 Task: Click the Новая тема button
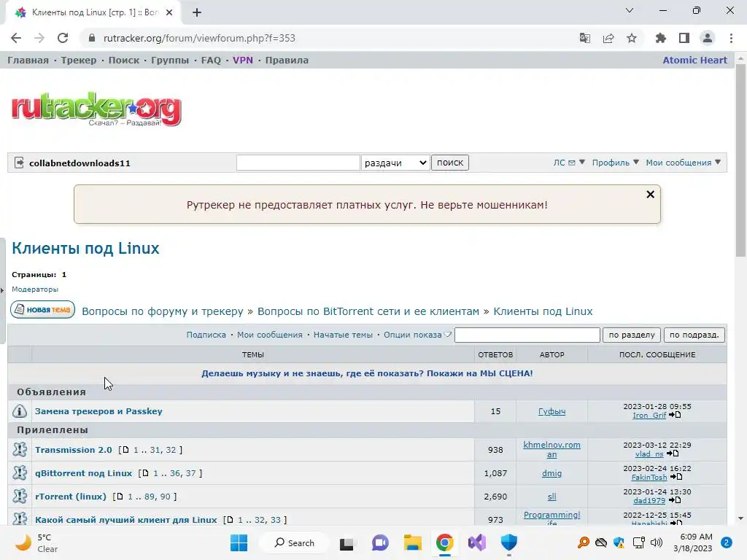pos(43,309)
